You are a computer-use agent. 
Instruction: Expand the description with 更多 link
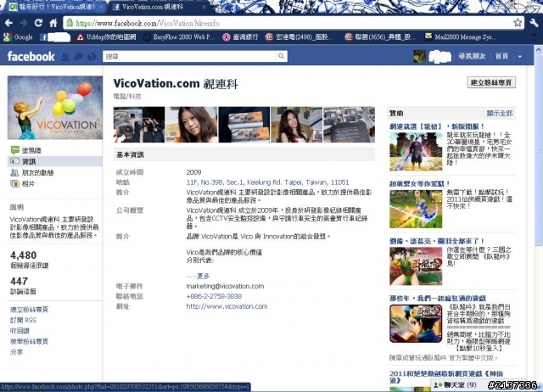pos(203,276)
